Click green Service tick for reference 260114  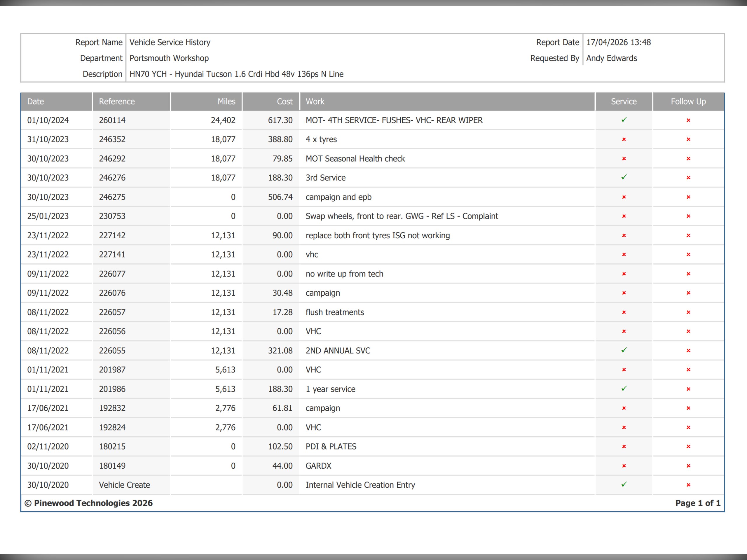(x=624, y=120)
